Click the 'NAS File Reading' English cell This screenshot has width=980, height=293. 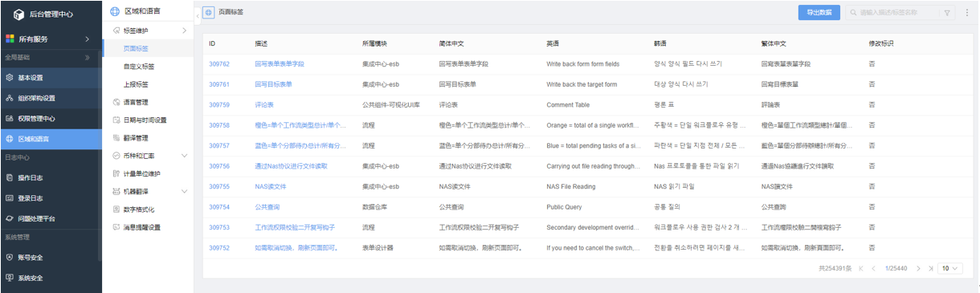(571, 186)
